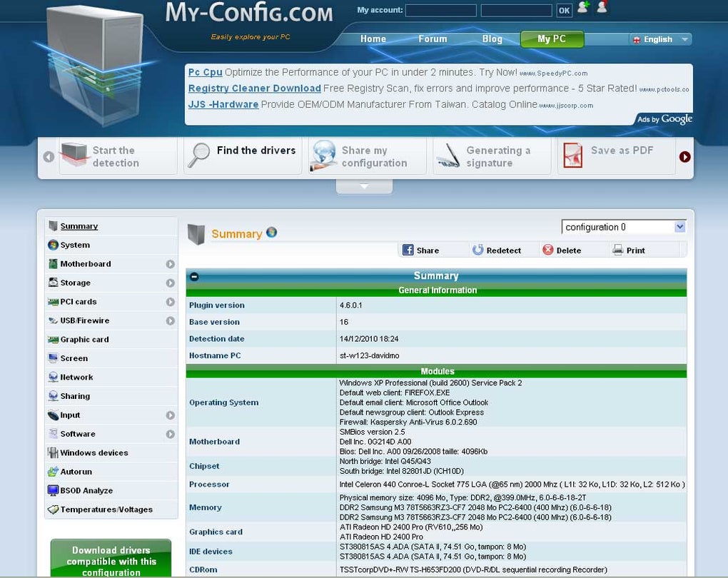Select the My PC tab

(552, 39)
